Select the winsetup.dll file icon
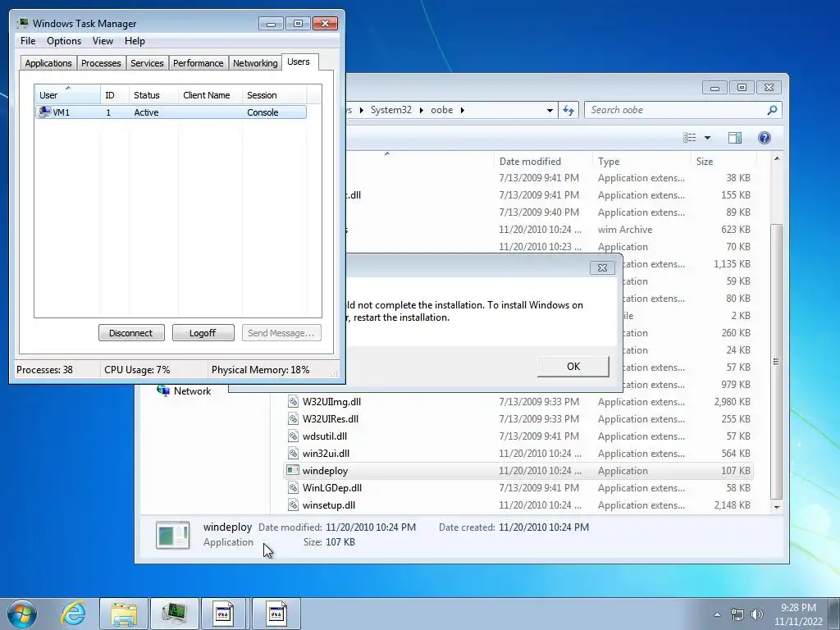This screenshot has width=840, height=630. tap(293, 504)
